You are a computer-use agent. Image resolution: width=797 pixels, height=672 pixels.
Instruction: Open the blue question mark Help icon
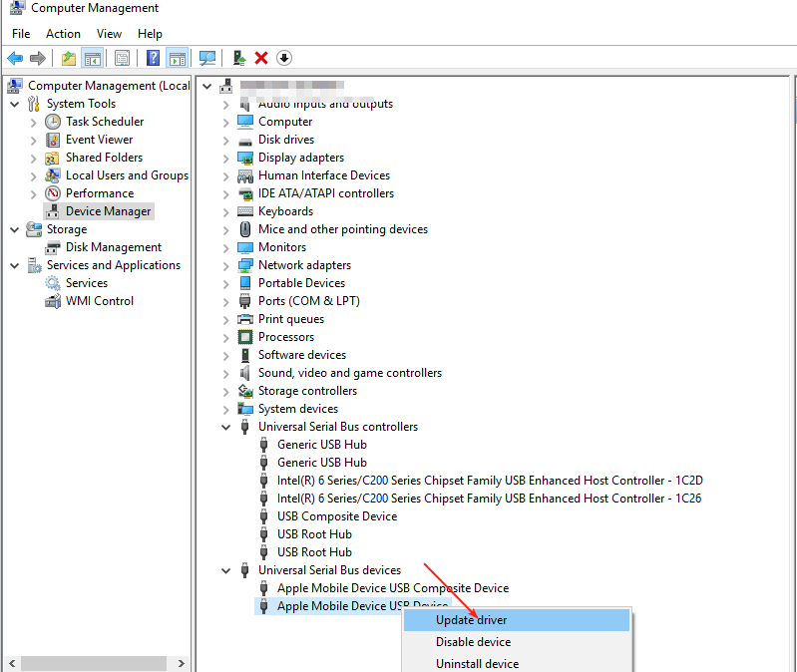pyautogui.click(x=153, y=59)
